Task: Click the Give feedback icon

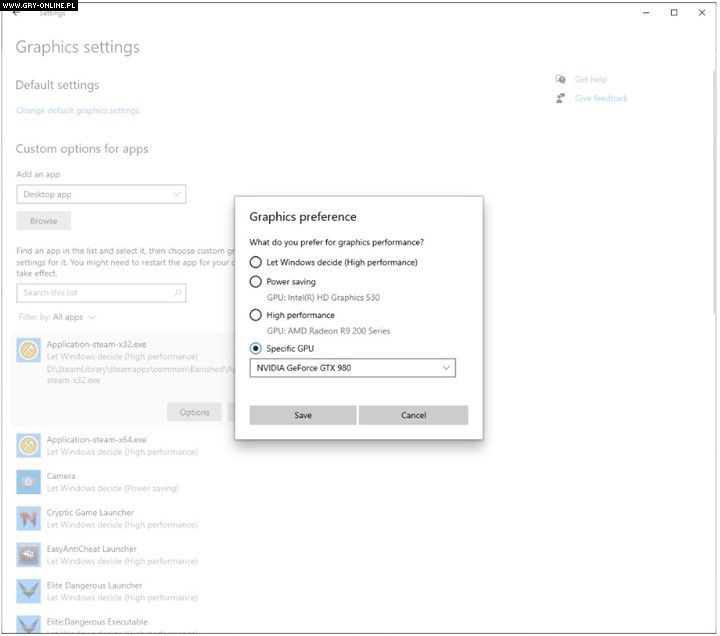Action: 562,99
